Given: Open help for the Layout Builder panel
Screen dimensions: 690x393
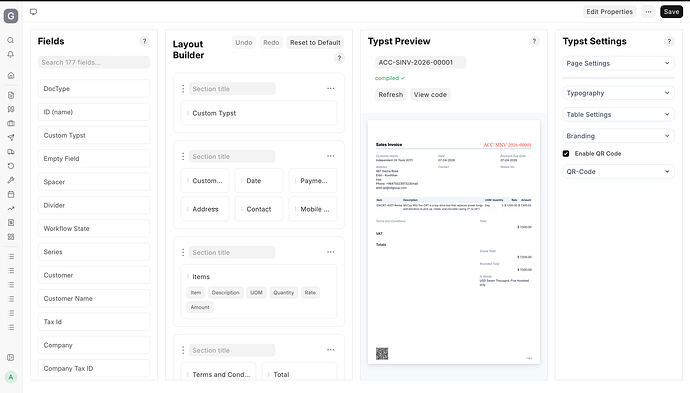Looking at the screenshot, I should coord(339,58).
